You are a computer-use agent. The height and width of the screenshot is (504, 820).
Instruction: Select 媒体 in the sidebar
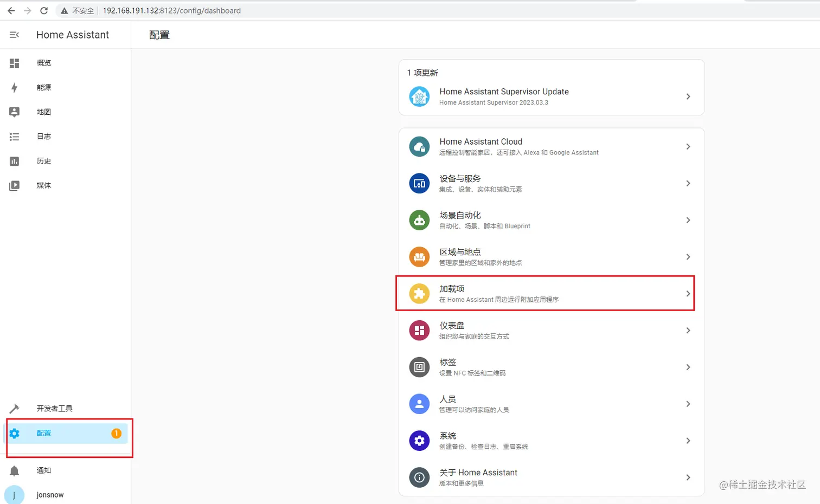click(x=44, y=185)
